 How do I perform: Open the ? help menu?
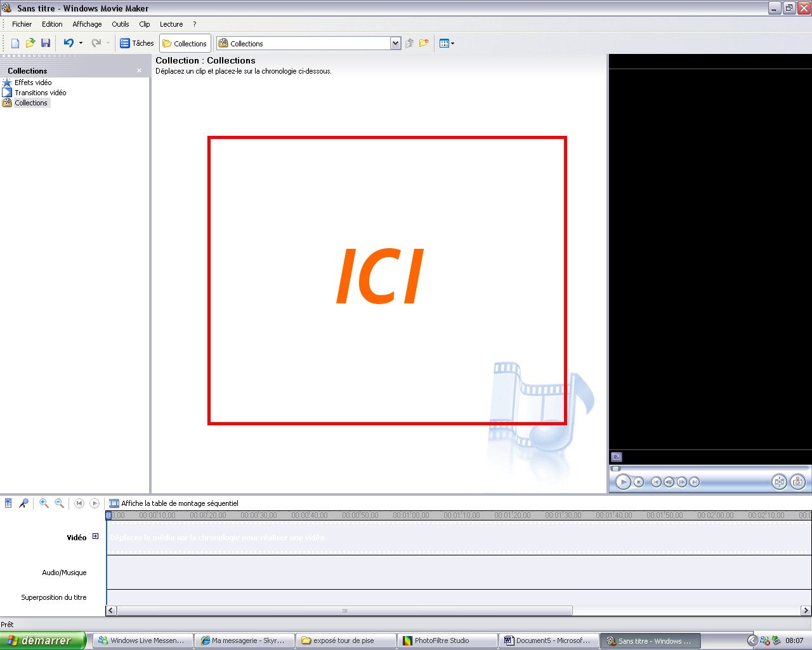tap(195, 24)
